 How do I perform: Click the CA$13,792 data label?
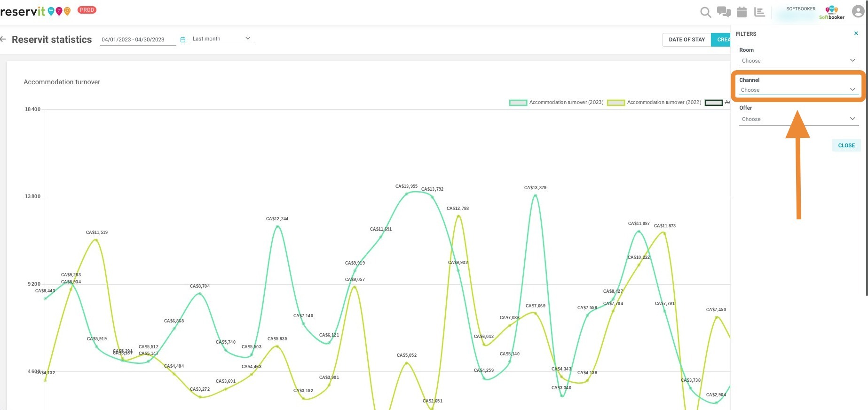click(x=433, y=189)
